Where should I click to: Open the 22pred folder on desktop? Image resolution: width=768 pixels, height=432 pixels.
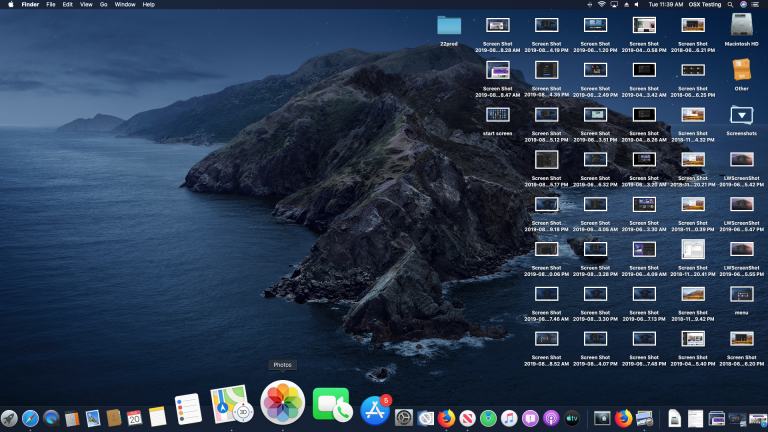pyautogui.click(x=449, y=25)
